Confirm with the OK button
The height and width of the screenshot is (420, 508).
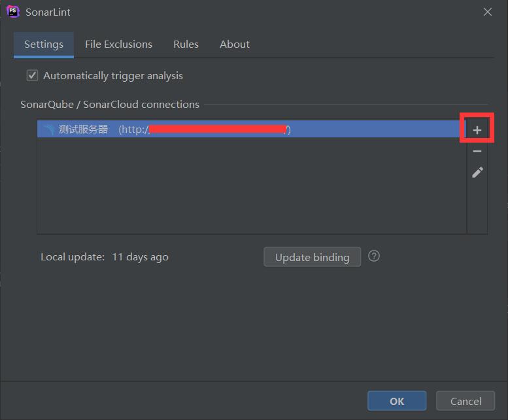point(397,401)
